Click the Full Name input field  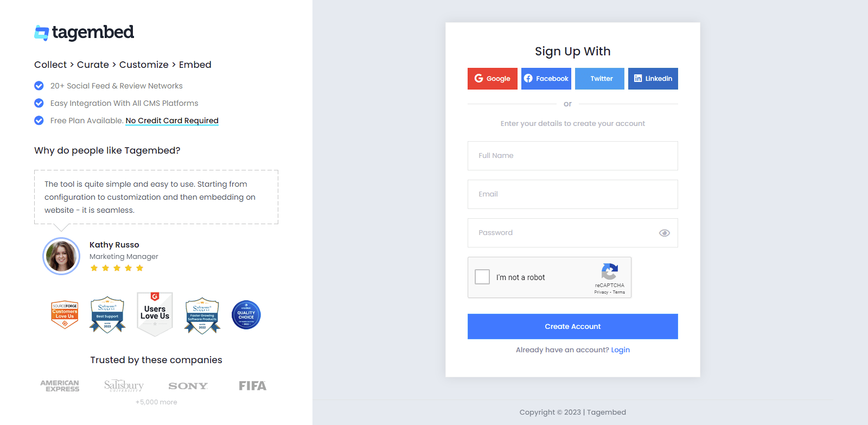[572, 156]
